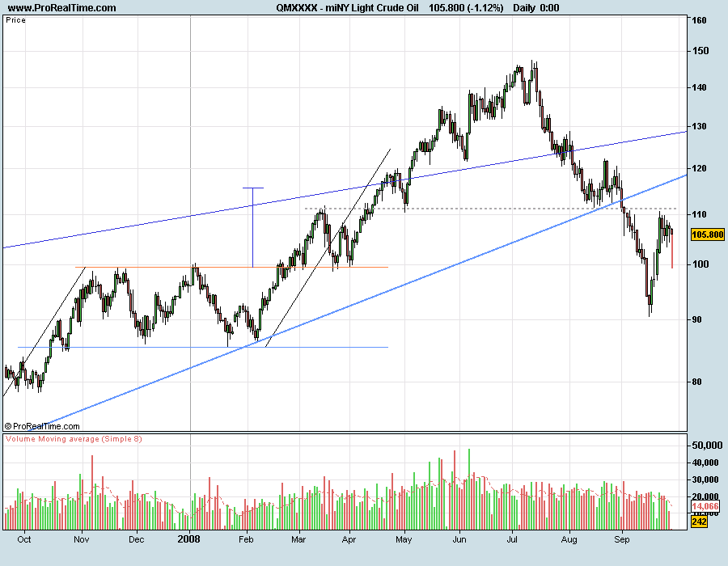Click the 2008 year axis label
728x566 pixels.
point(189,539)
